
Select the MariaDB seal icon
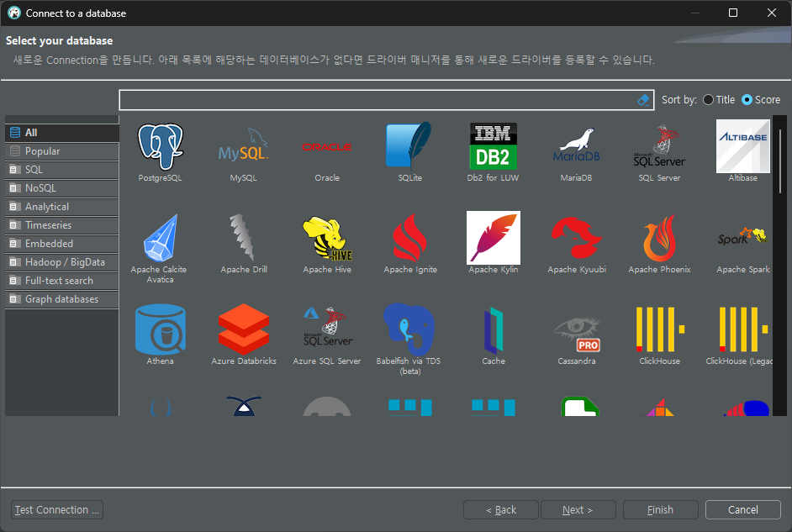coord(576,146)
